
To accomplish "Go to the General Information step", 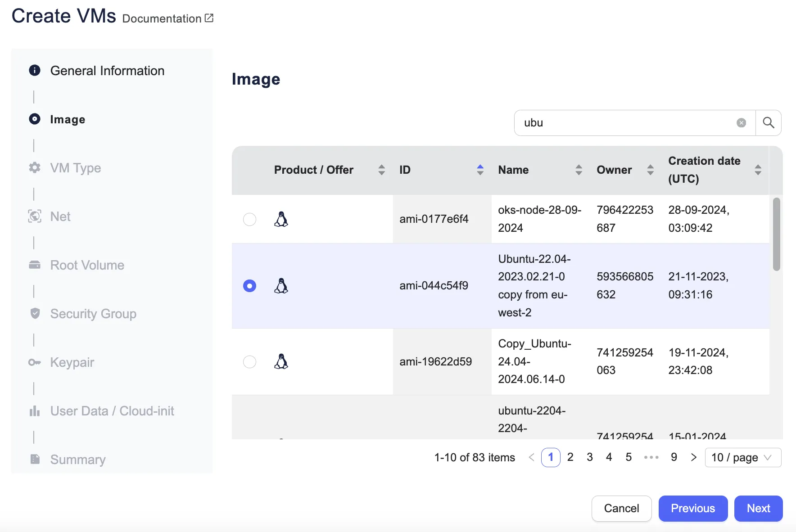I will coord(107,71).
